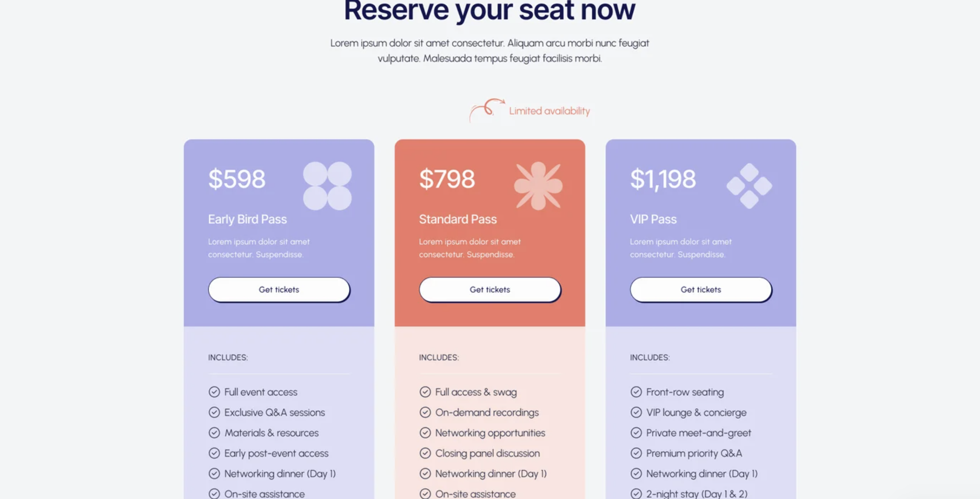This screenshot has width=980, height=499.
Task: Get tickets for the $598 Early Bird Pass
Action: [x=279, y=290]
